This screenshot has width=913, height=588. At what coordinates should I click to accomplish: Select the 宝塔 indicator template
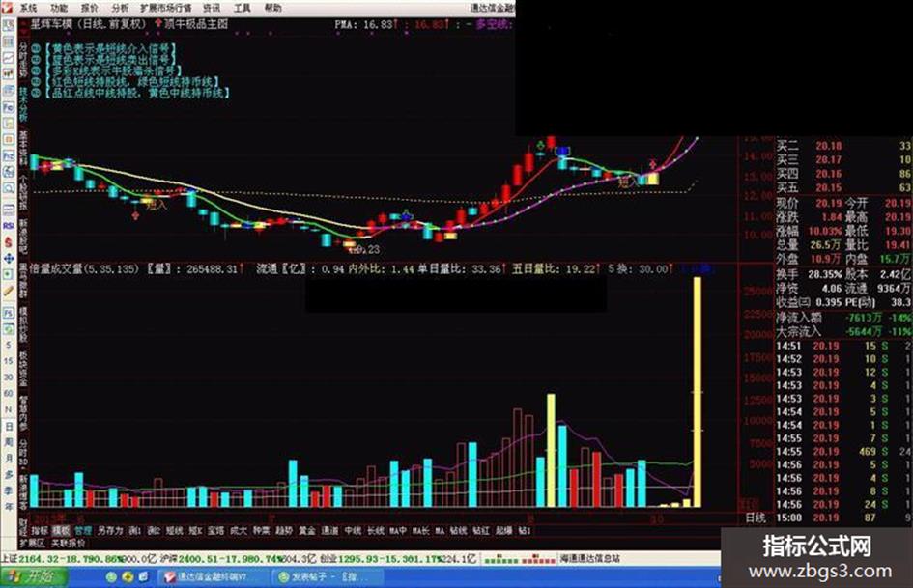pos(216,530)
